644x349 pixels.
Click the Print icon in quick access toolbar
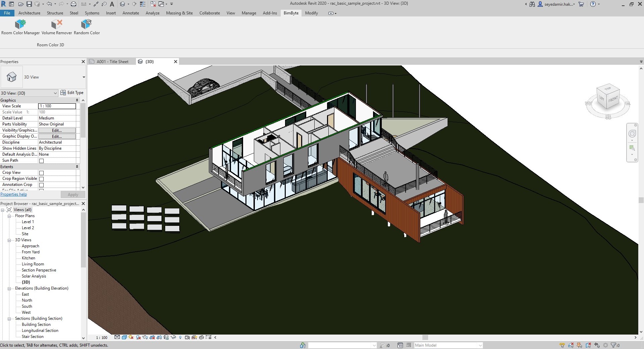coord(74,4)
